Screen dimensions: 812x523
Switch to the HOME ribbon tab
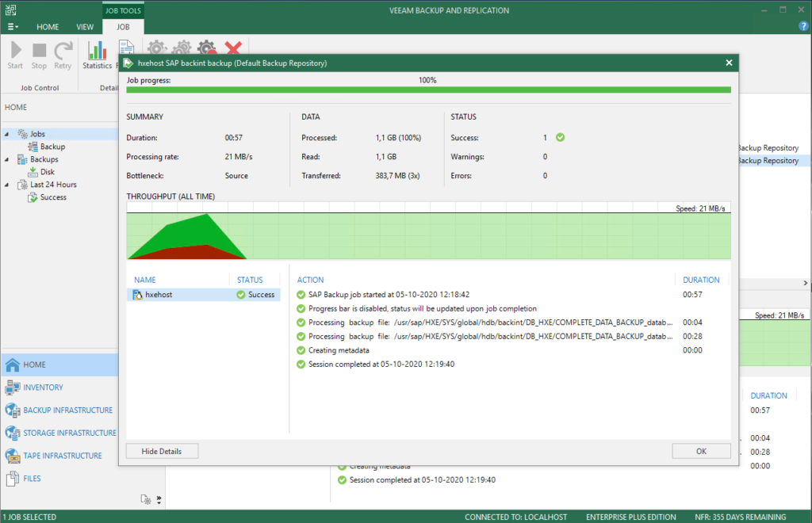(x=48, y=27)
